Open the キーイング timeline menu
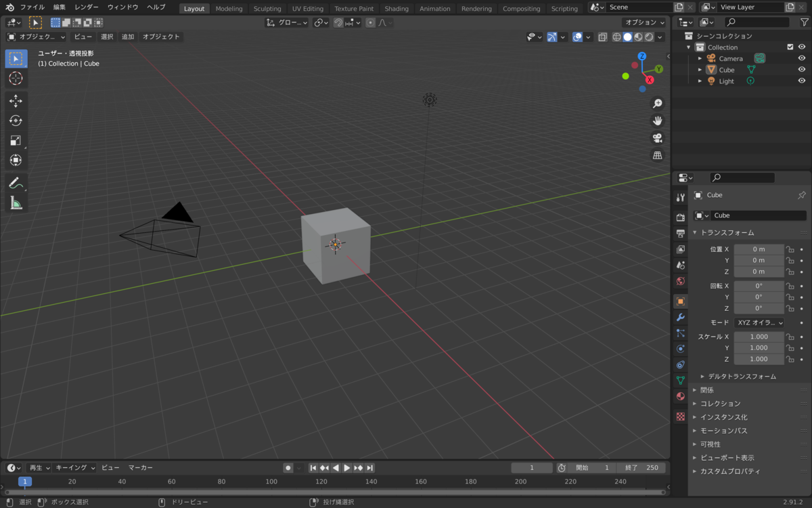Viewport: 812px width, 508px height. pos(75,468)
